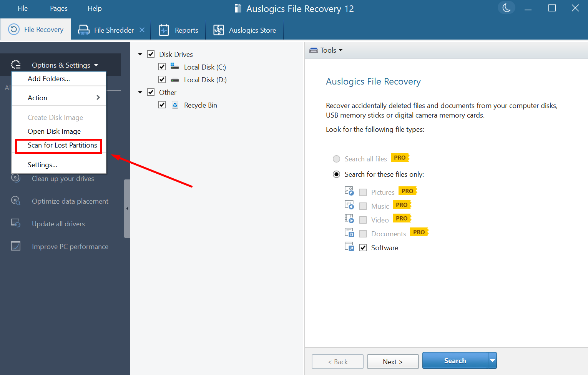Select Search all files radio button

(337, 159)
